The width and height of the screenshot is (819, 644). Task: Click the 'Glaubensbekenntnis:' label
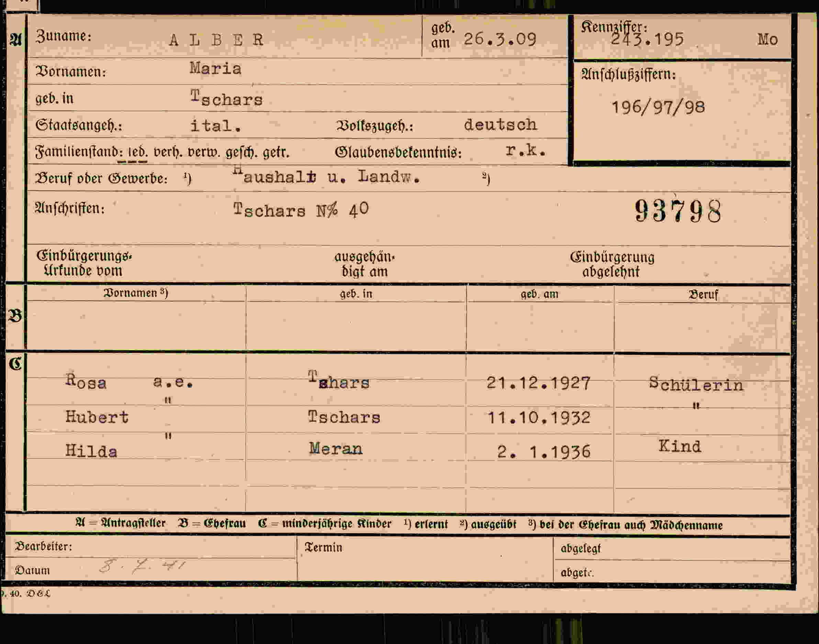point(398,153)
